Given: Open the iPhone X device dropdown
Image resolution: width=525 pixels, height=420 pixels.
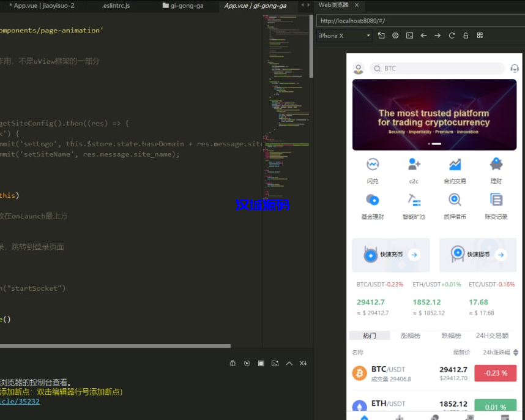Looking at the screenshot, I should [x=344, y=36].
